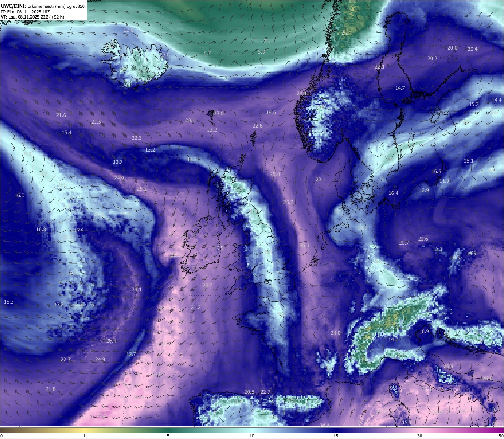504x439 pixels.
Task: Click the value 12.7 on the map
Action: (x=131, y=354)
